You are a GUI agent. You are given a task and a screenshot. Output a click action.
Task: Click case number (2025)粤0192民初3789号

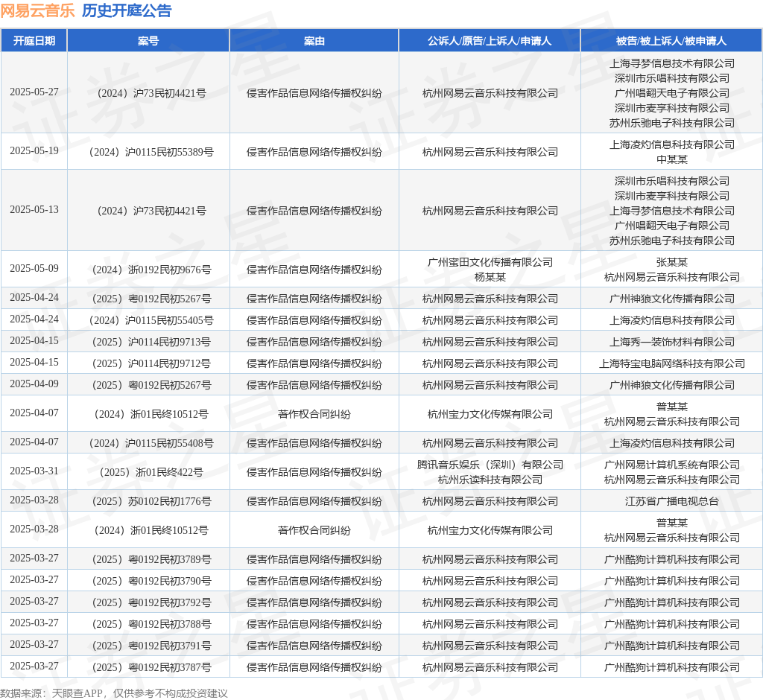point(151,559)
